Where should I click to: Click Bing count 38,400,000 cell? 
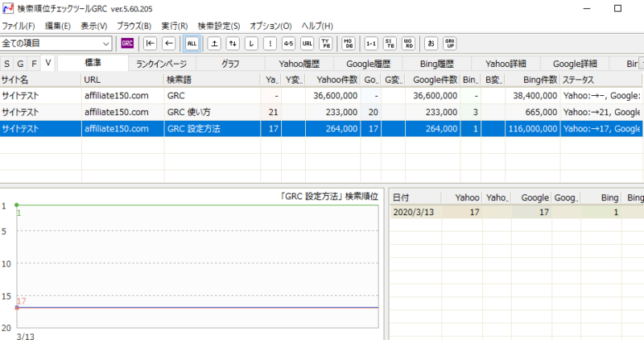coord(532,96)
